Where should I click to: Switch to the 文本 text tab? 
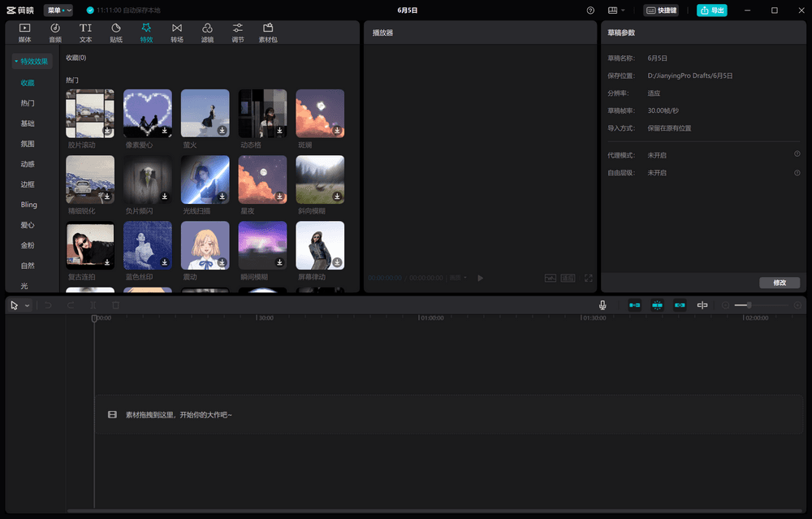pyautogui.click(x=85, y=32)
